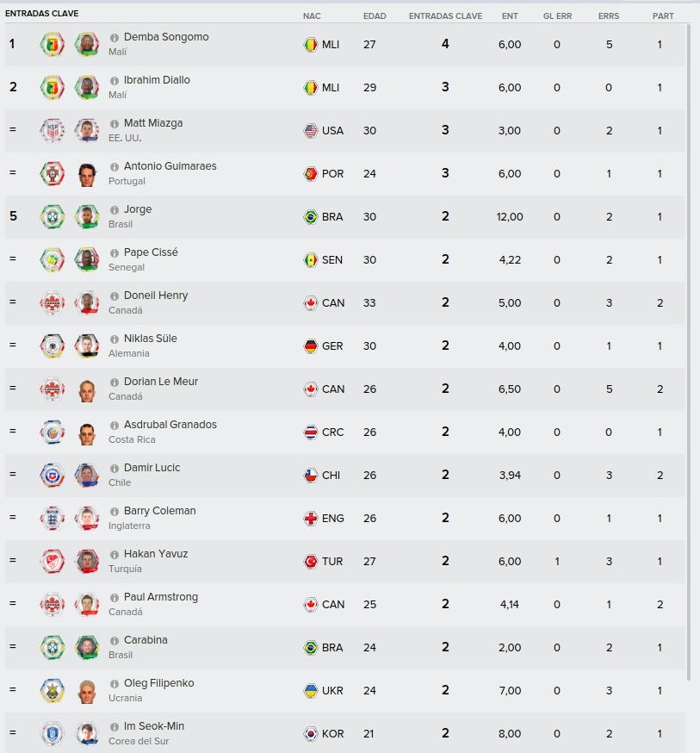This screenshot has width=700, height=753.
Task: Open the Canadá team link under Dorian Le Meur
Action: click(125, 396)
